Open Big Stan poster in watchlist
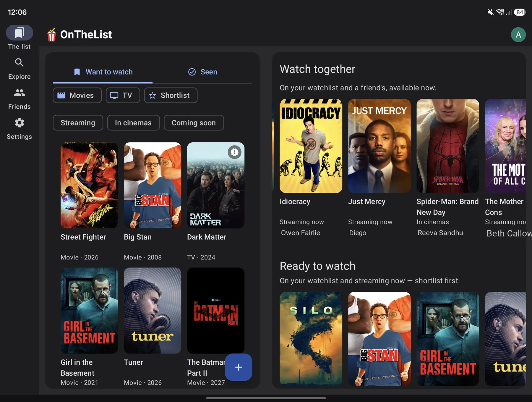 point(152,185)
